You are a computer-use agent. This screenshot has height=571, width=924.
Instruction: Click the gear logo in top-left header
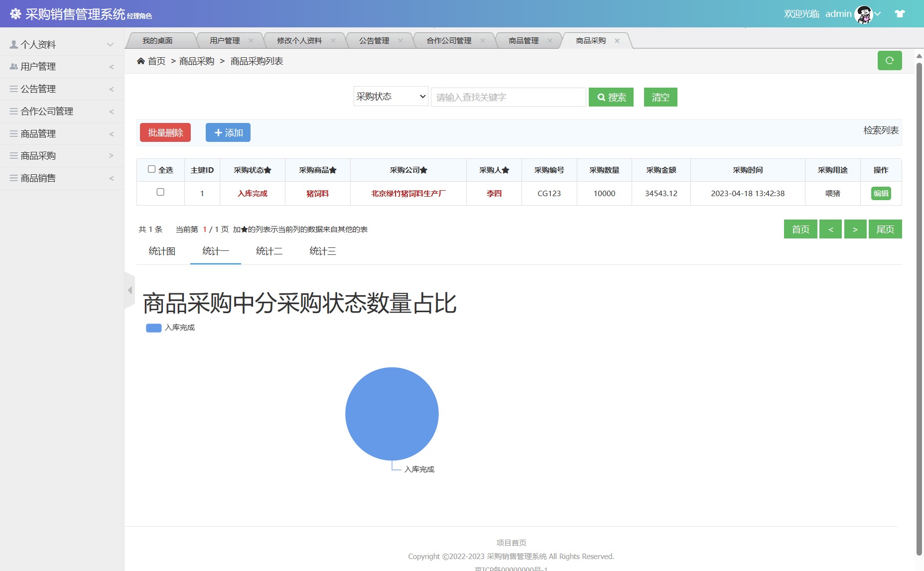tap(15, 13)
